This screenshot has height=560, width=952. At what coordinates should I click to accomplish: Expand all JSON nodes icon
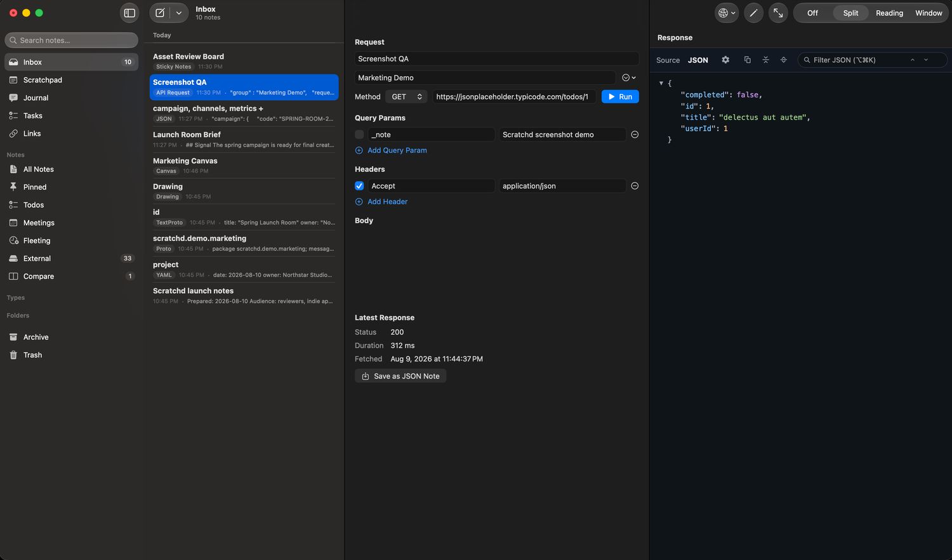tap(783, 60)
